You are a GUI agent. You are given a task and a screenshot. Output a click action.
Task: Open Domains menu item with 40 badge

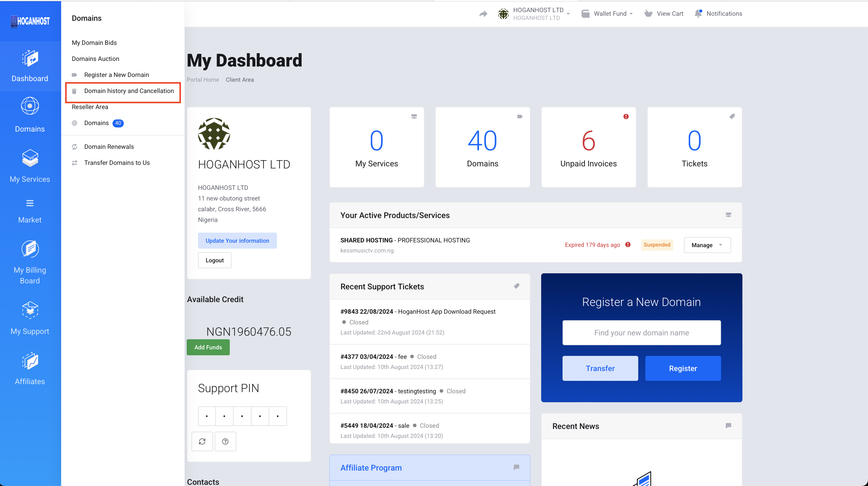tap(98, 123)
